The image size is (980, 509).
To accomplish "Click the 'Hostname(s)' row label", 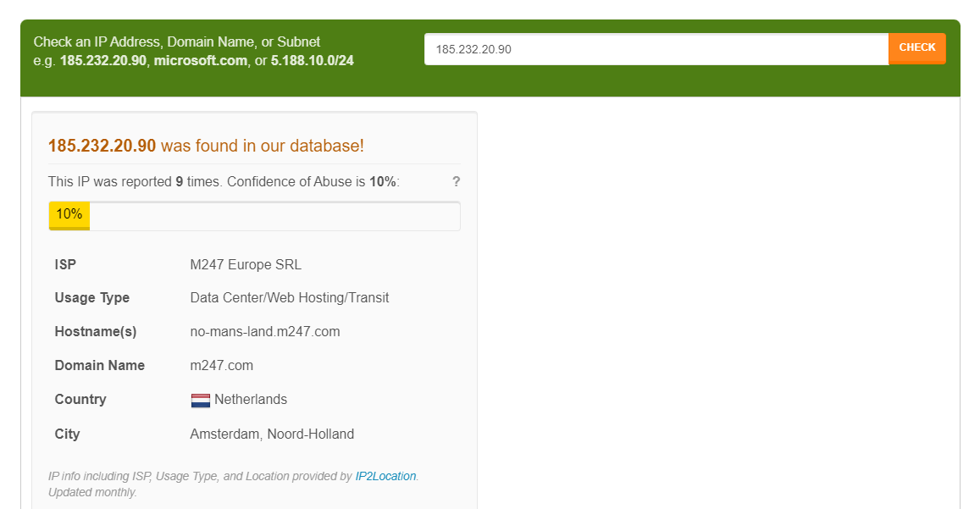I will pyautogui.click(x=96, y=331).
